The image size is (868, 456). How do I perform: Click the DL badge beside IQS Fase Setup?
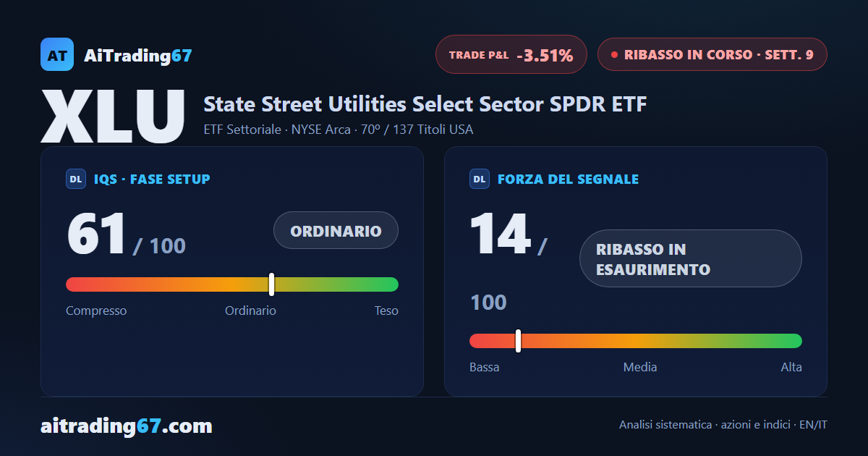(76, 179)
